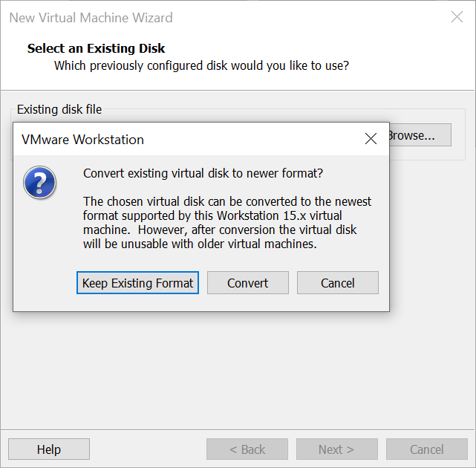Cancel the VMware Workstation conversion prompt
The height and width of the screenshot is (468, 476).
(x=338, y=283)
